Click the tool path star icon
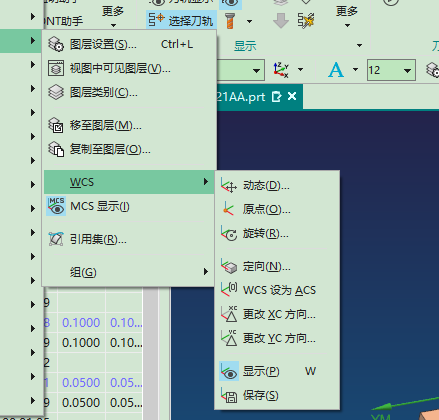Viewport: 439px width, 420px height. point(306,21)
